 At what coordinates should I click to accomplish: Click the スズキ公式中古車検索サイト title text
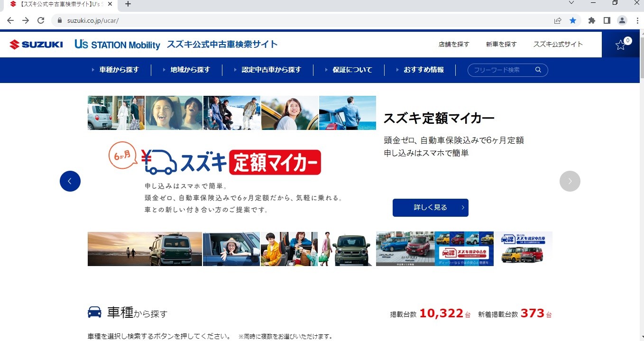[x=222, y=45]
